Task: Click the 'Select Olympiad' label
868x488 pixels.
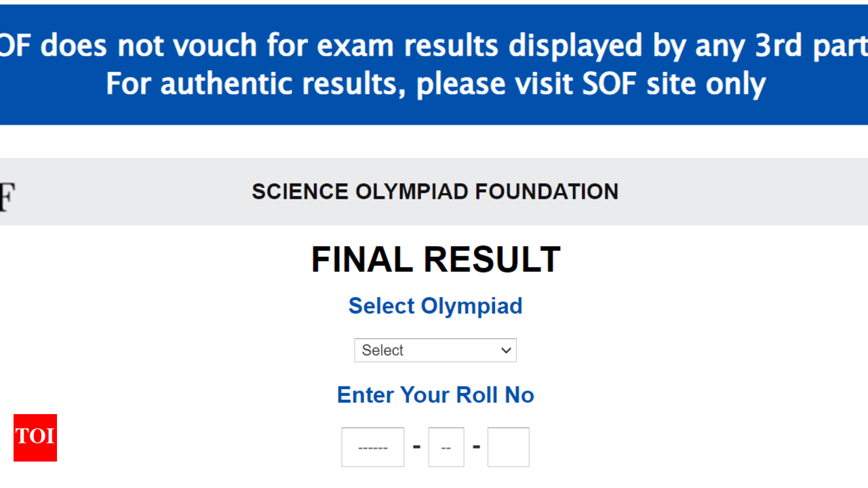Action: point(435,306)
